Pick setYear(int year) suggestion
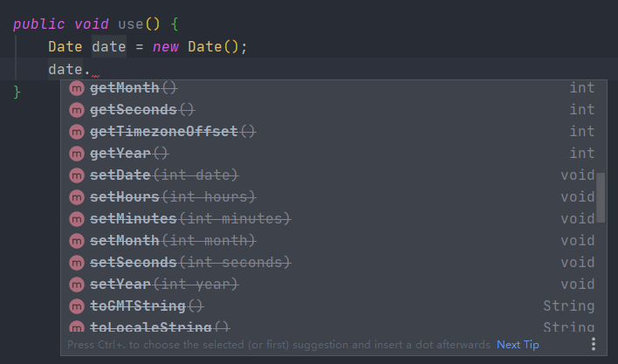The image size is (618, 364). 333,284
